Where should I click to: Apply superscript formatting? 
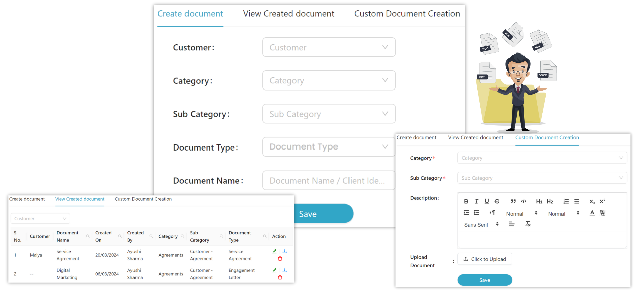603,201
